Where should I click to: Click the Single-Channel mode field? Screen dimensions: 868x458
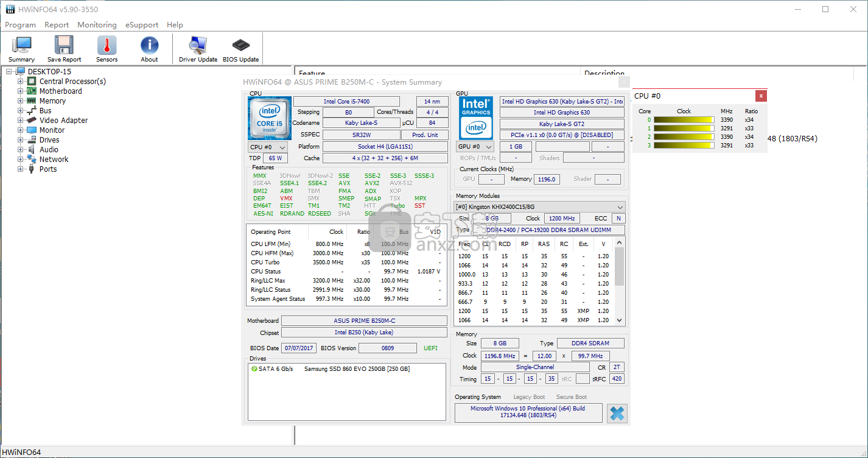click(535, 367)
